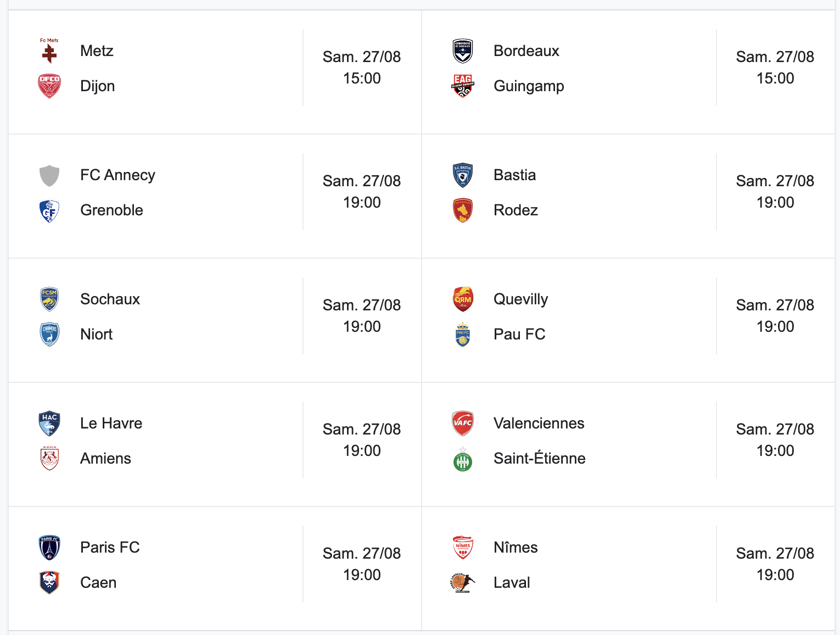Viewport: 840px width, 635px height.
Task: Click the Niort team name
Action: (x=97, y=335)
